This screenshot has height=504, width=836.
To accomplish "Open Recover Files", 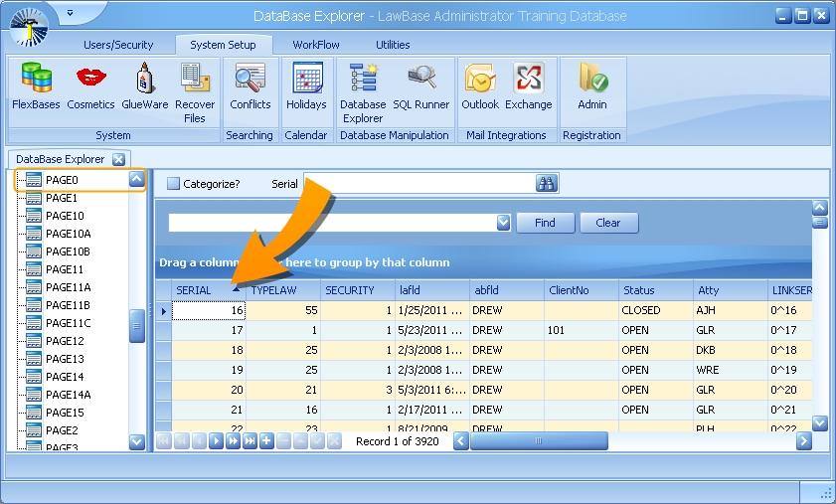I will tap(195, 93).
